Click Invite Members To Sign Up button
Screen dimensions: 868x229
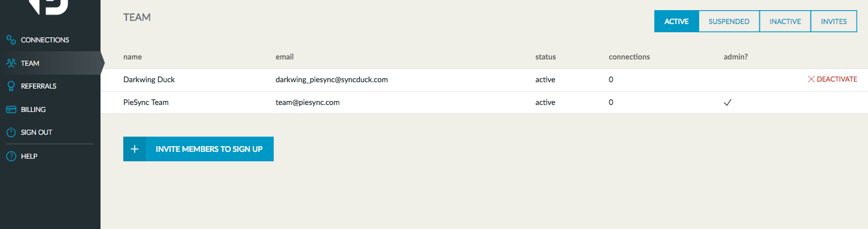(199, 149)
